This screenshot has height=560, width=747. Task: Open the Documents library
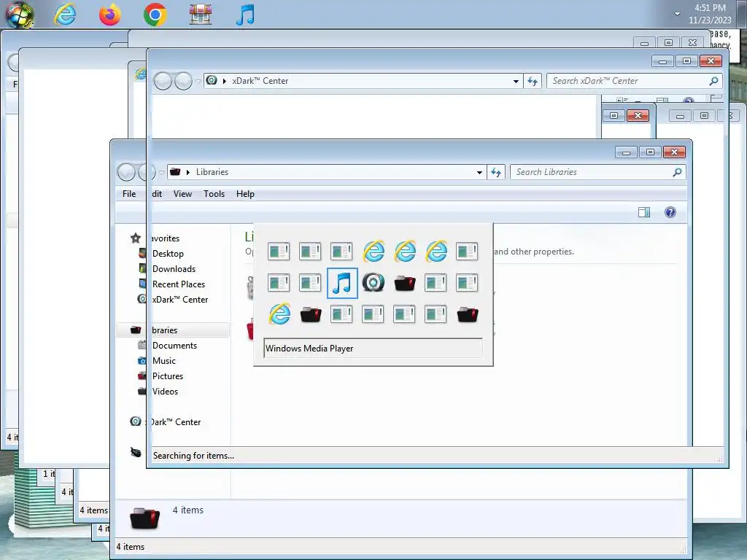click(174, 346)
